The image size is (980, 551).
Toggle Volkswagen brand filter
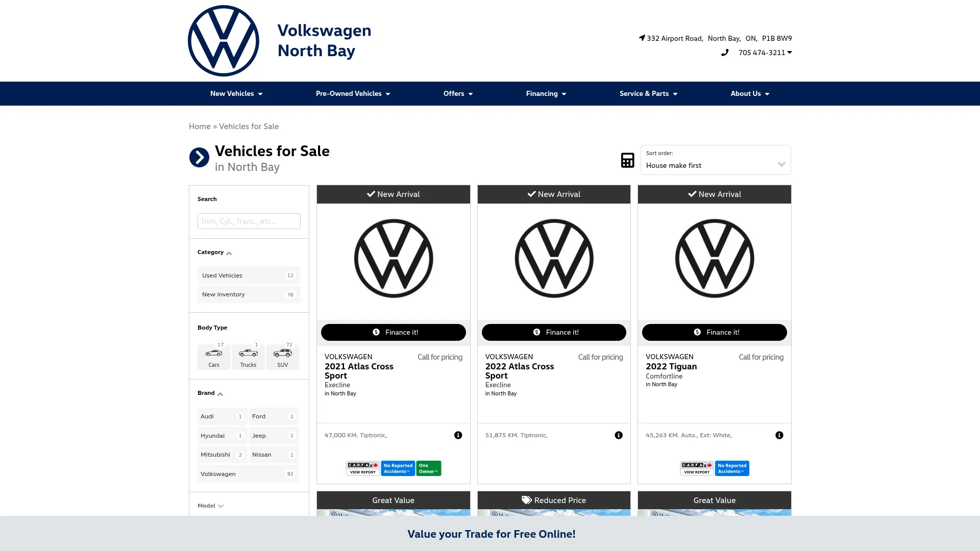248,474
